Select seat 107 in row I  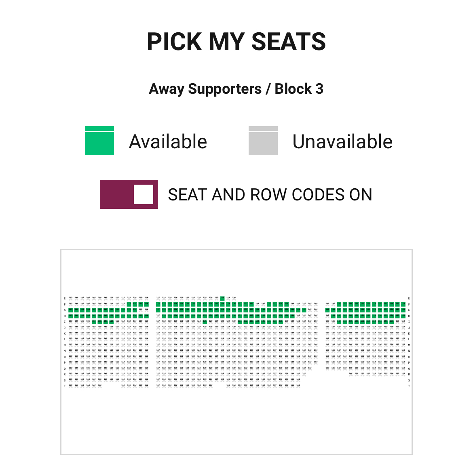pyautogui.click(x=94, y=322)
